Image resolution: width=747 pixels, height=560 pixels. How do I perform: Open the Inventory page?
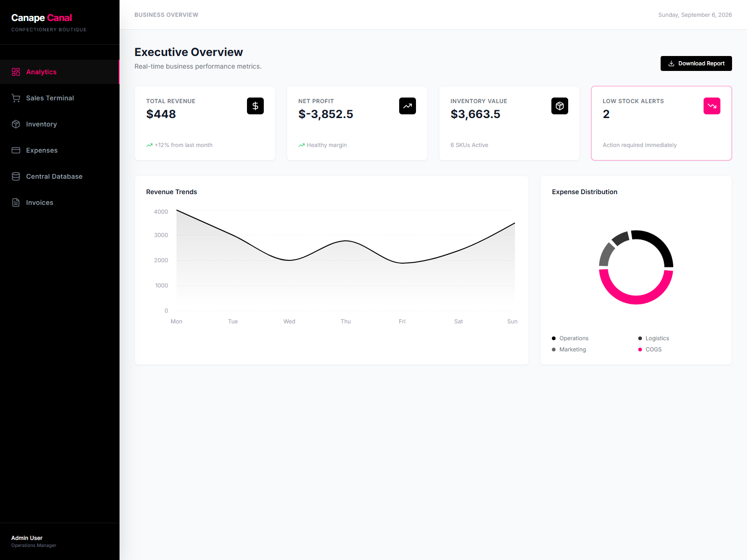point(60,124)
